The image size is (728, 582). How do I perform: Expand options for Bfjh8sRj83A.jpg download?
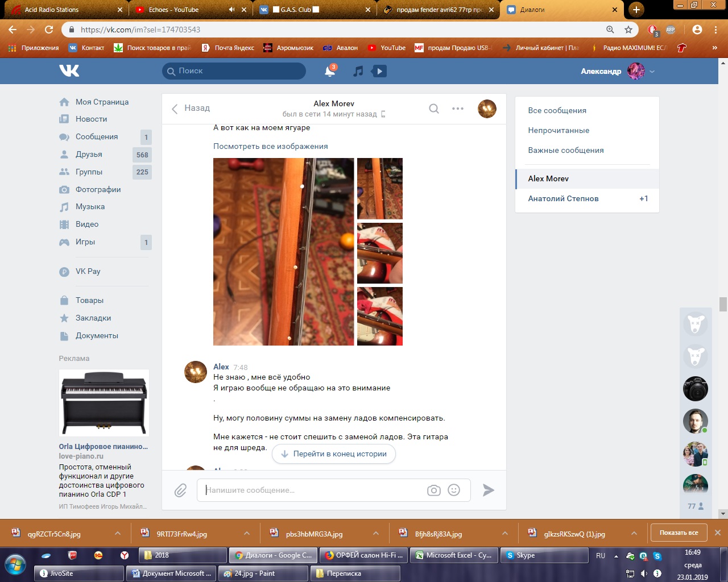(505, 533)
